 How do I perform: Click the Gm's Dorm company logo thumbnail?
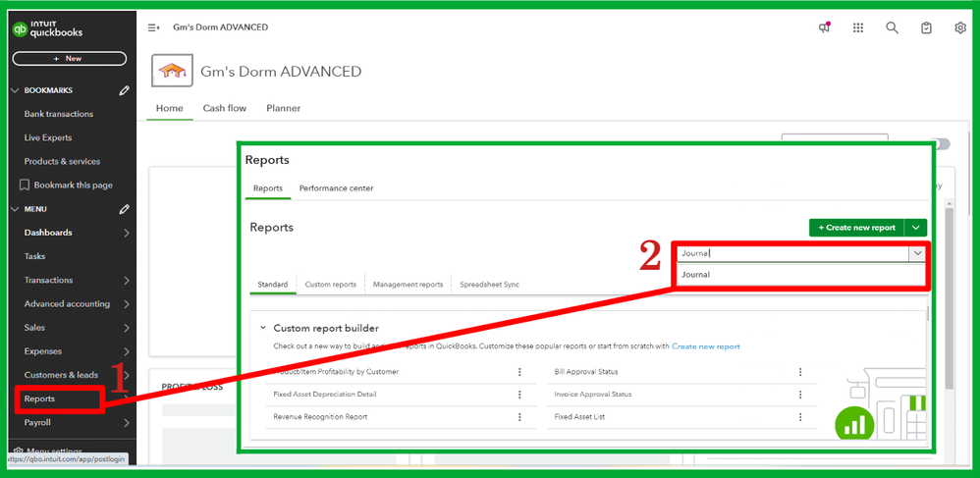173,71
